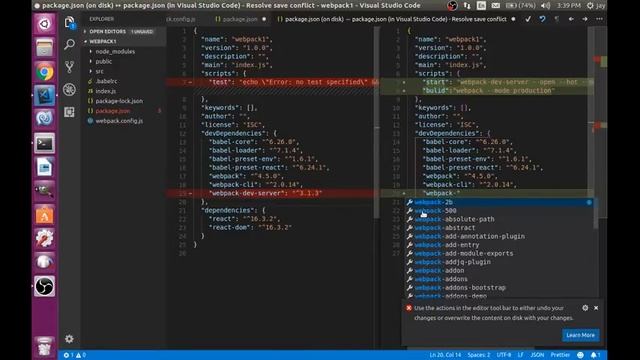Image resolution: width=640 pixels, height=360 pixels.
Task: Launch Google Chrome from the dock
Action: tap(44, 72)
